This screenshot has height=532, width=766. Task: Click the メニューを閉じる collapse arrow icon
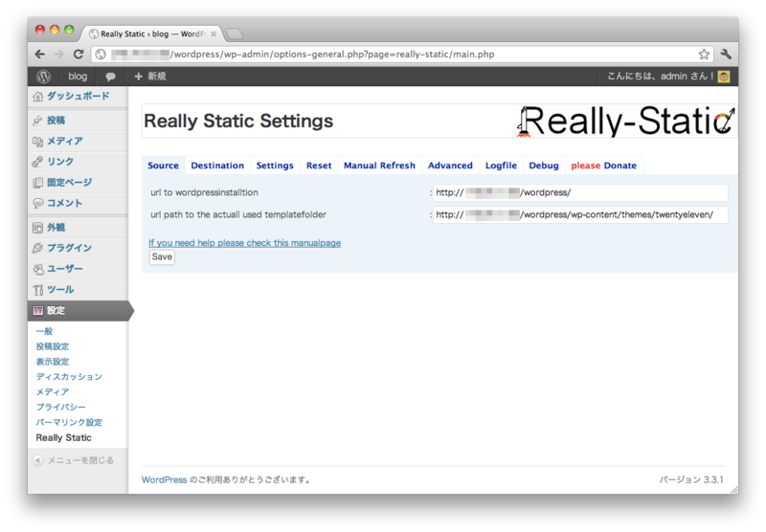pyautogui.click(x=37, y=460)
